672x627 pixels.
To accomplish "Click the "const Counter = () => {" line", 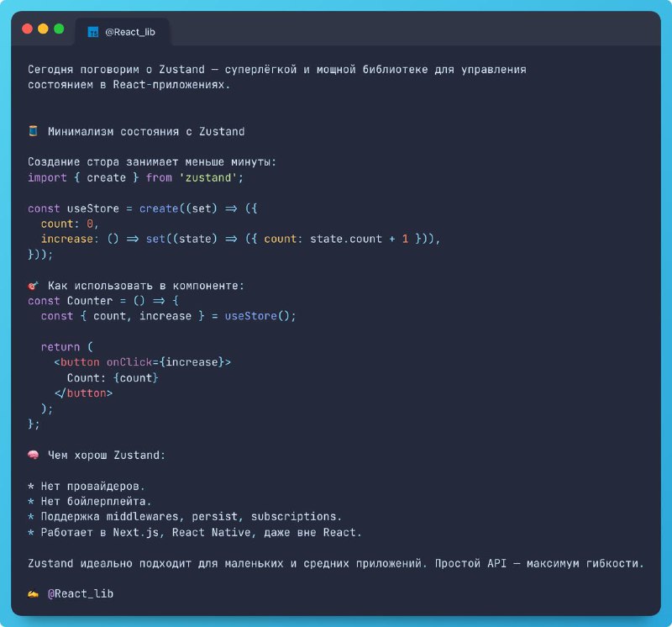I will 103,301.
